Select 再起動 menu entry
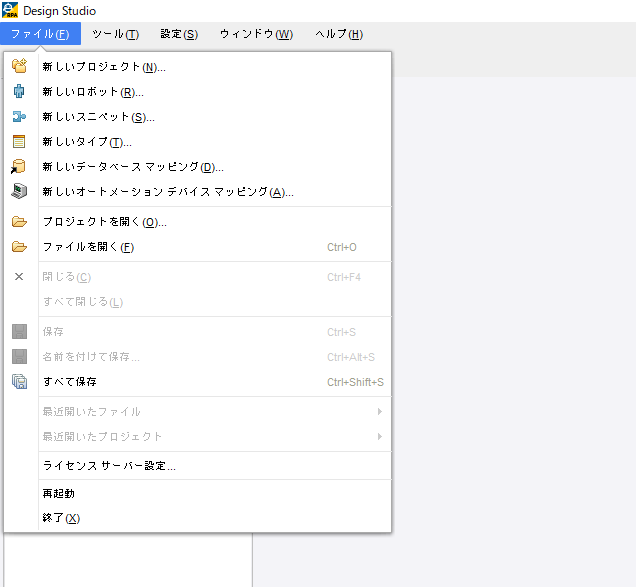 (198, 494)
